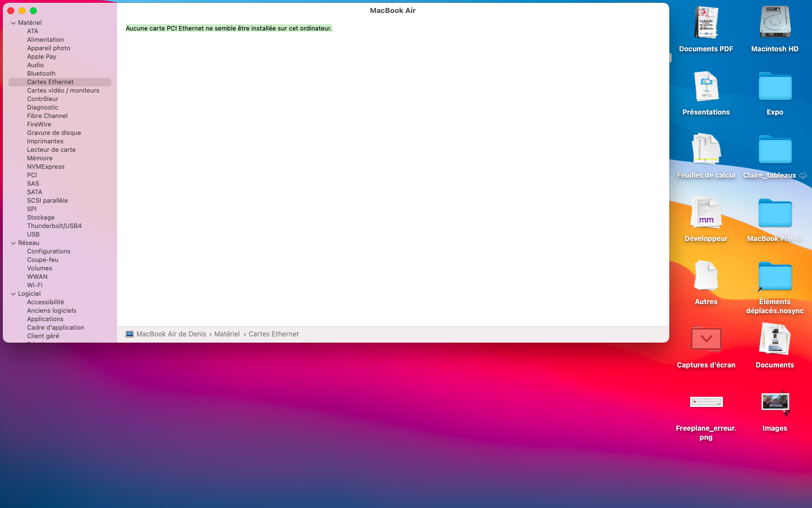This screenshot has height=508, width=812.
Task: Select the Éléments déplacés.nosync folder alias
Action: (x=775, y=276)
